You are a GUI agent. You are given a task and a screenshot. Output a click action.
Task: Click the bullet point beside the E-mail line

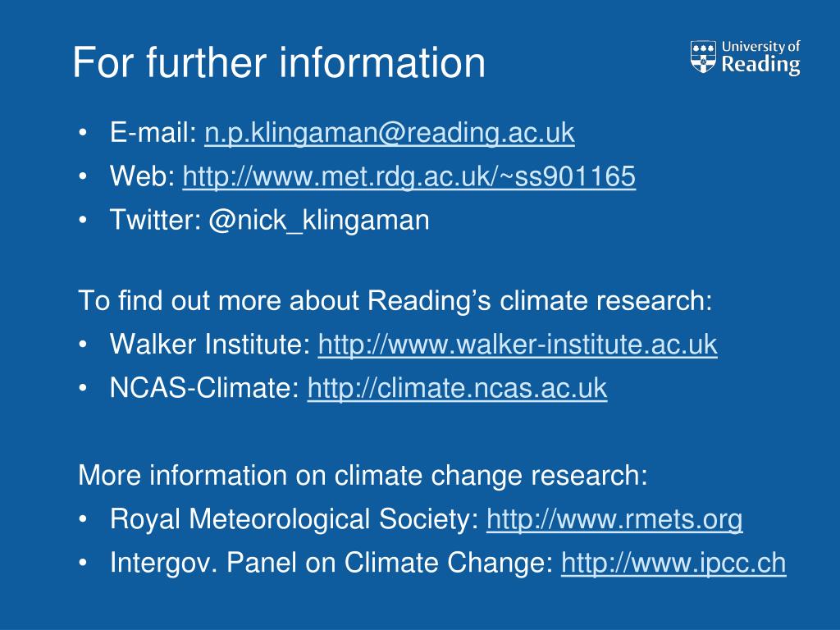tap(82, 132)
